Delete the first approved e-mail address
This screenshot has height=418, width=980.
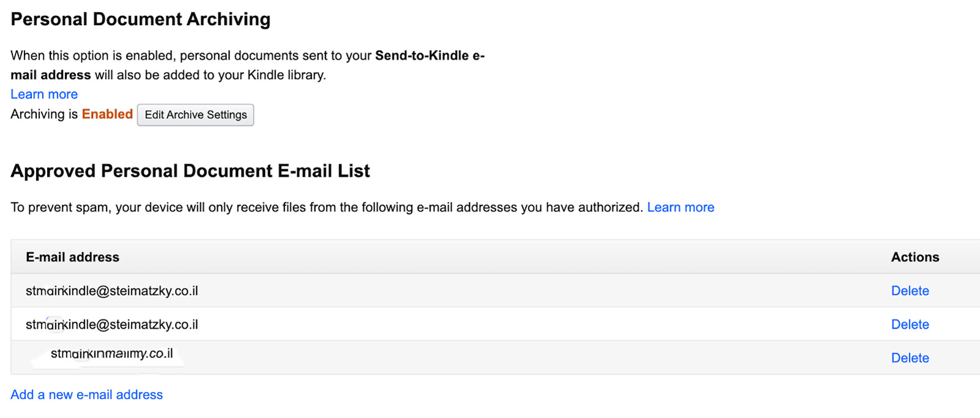tap(910, 291)
